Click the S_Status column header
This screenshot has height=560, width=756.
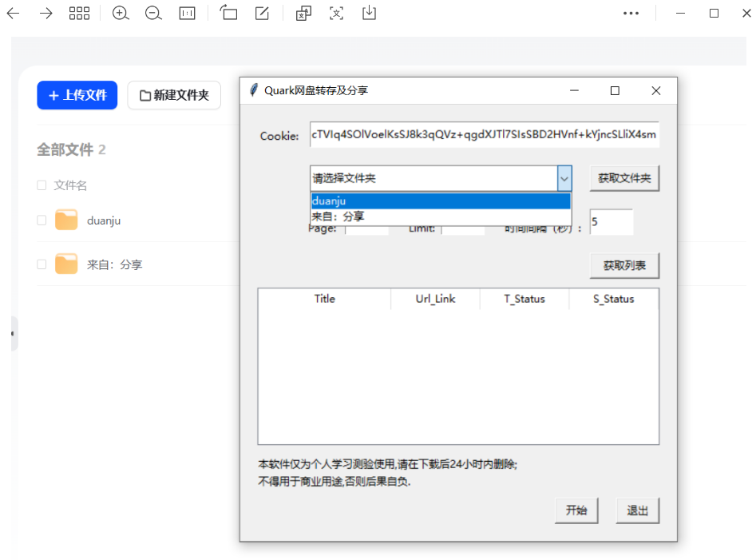(614, 299)
